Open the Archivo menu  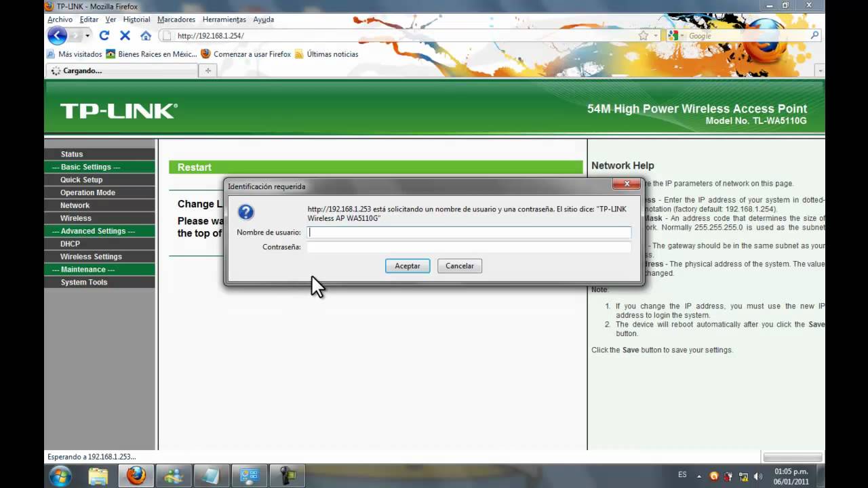click(x=60, y=20)
